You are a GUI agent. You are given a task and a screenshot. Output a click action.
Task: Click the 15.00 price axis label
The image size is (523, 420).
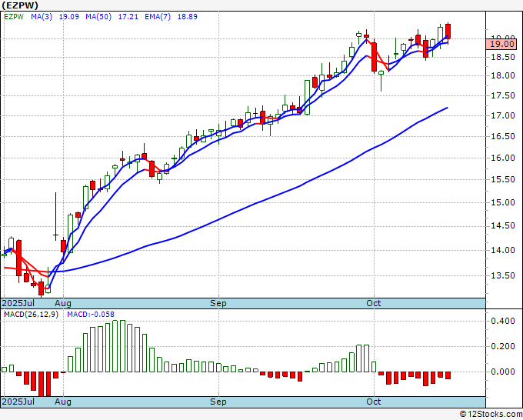(x=503, y=202)
